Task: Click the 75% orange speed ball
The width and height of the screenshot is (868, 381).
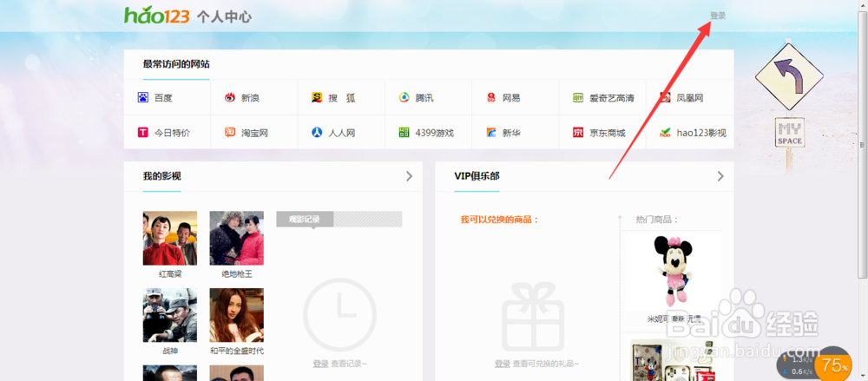Action: [835, 365]
